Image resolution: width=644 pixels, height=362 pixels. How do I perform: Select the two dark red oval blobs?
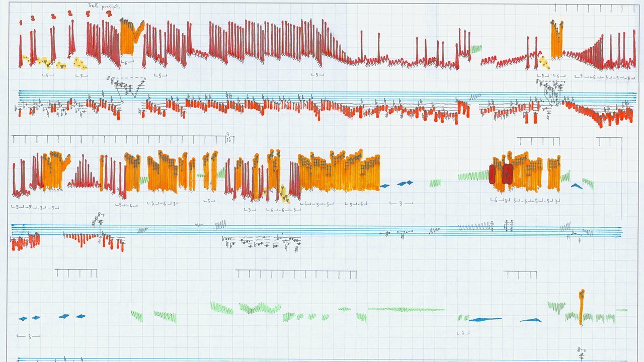[501, 174]
